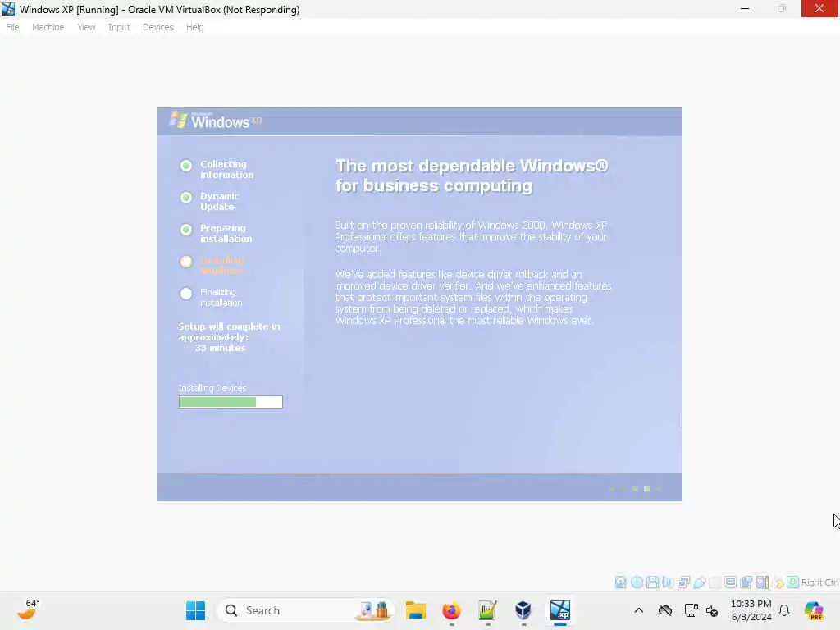Click the recording status icon
This screenshot has height=630, width=840.
click(746, 582)
